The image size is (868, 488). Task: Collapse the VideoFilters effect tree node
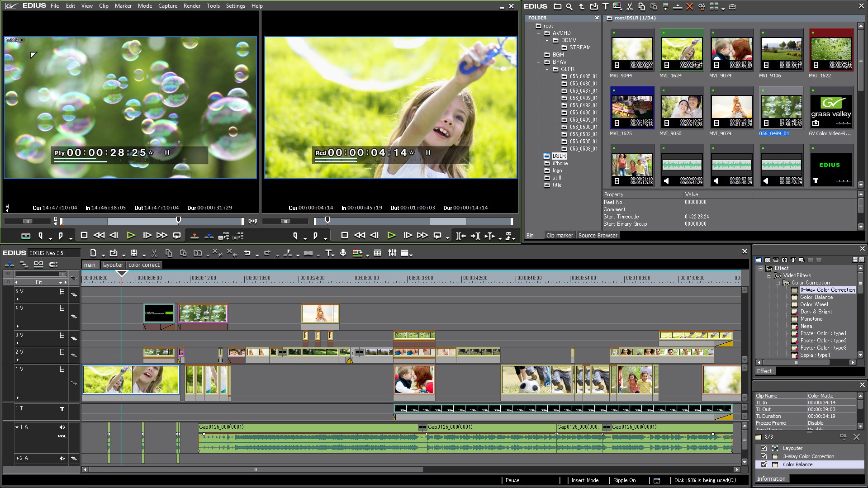769,275
